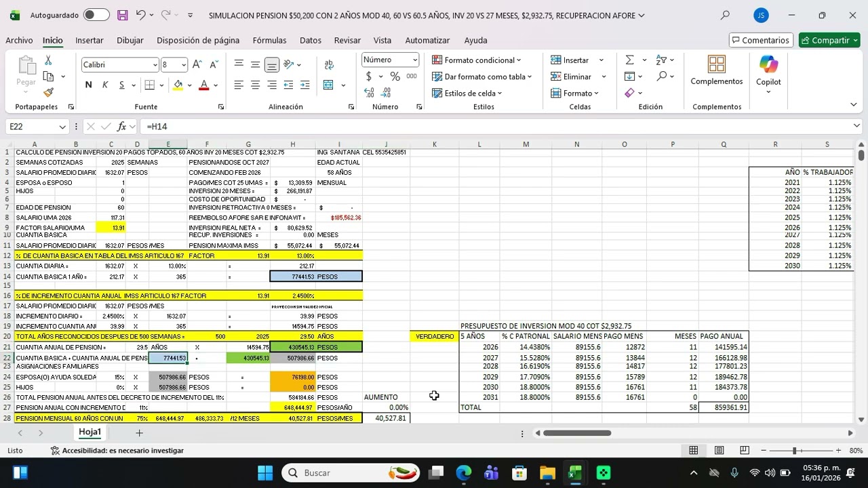Open Complementos add-ins icon

pos(717,65)
